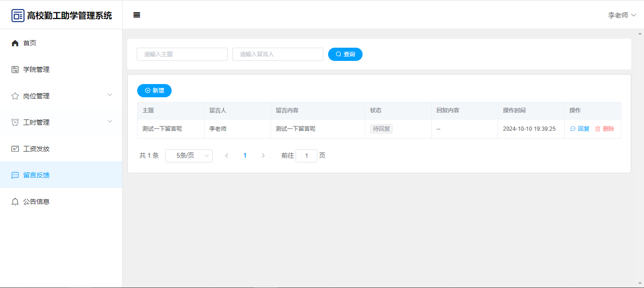This screenshot has width=644, height=288.
Task: Click the 工资发放 wallet icon
Action: pos(15,149)
